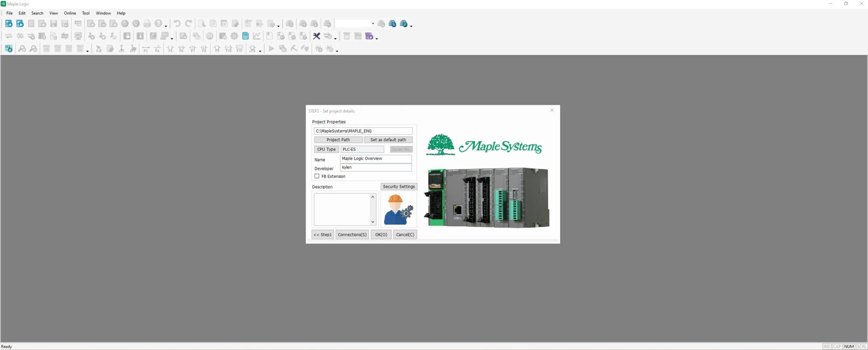Open the Help menu
Screen dimensions: 868x350
click(x=121, y=13)
